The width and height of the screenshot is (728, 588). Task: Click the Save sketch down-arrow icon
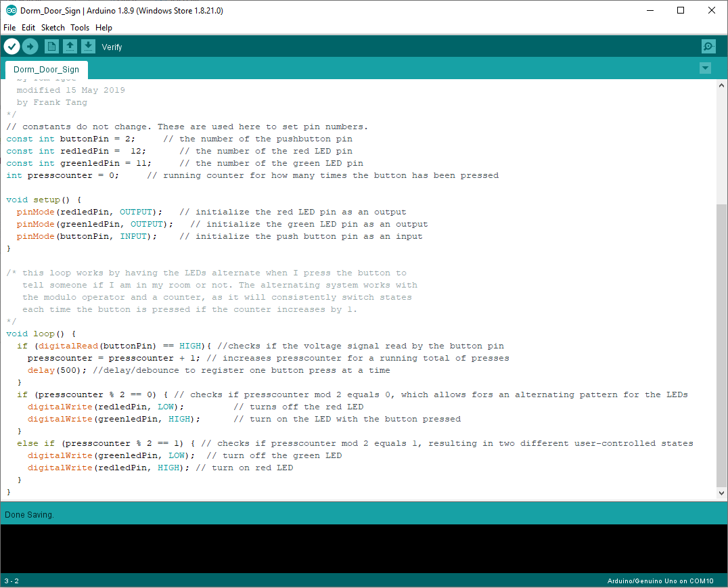tap(88, 46)
